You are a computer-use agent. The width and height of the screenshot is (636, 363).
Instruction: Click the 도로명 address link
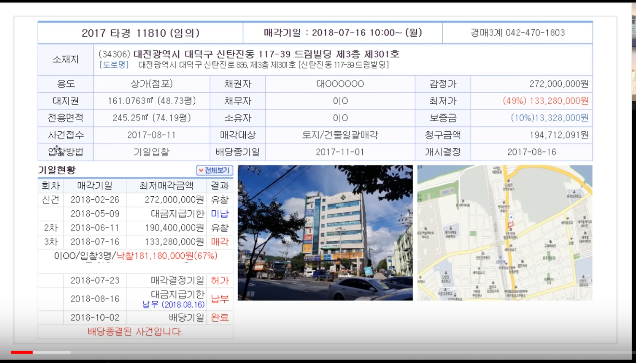114,65
